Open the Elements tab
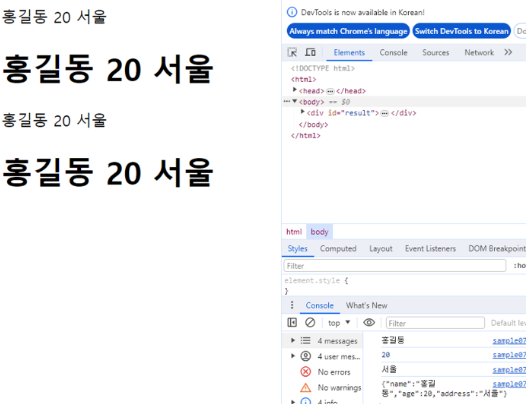The image size is (526, 404). click(x=349, y=53)
